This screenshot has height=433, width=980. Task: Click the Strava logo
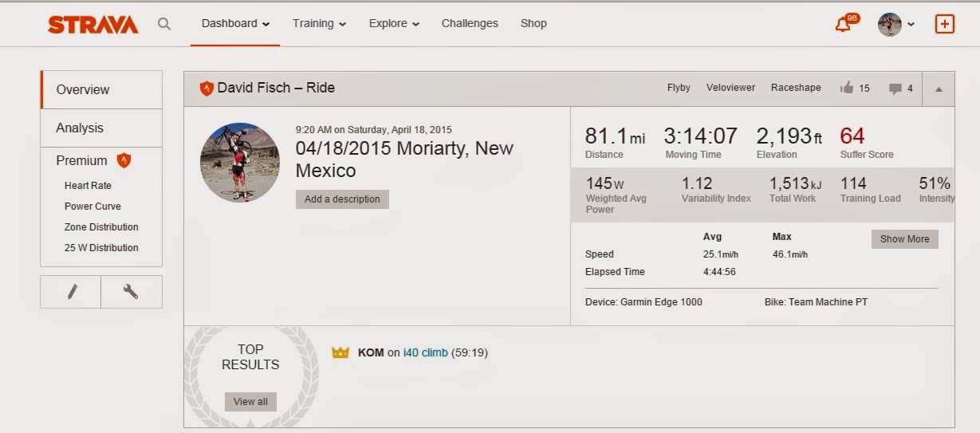click(93, 25)
